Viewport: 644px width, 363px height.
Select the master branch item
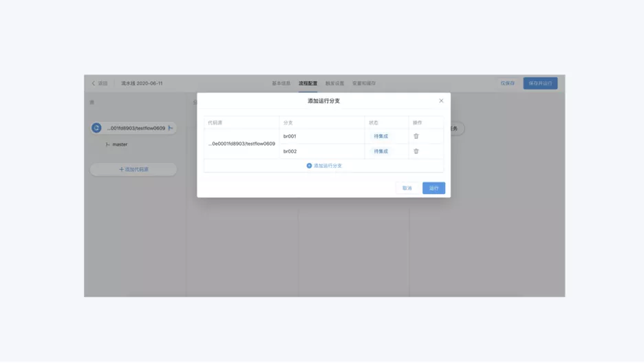click(x=117, y=144)
